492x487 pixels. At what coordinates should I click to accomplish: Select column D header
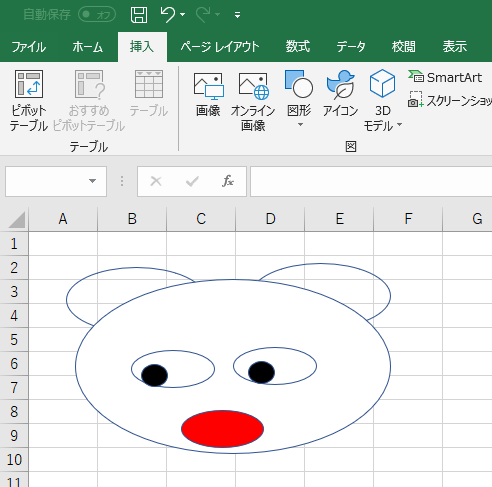[x=270, y=219]
